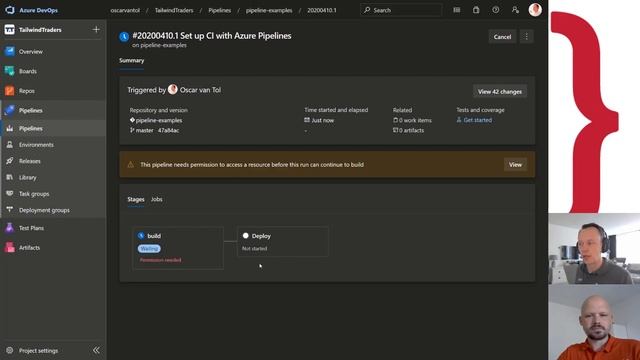Open the Environments icon
The image size is (640, 360).
pos(10,144)
